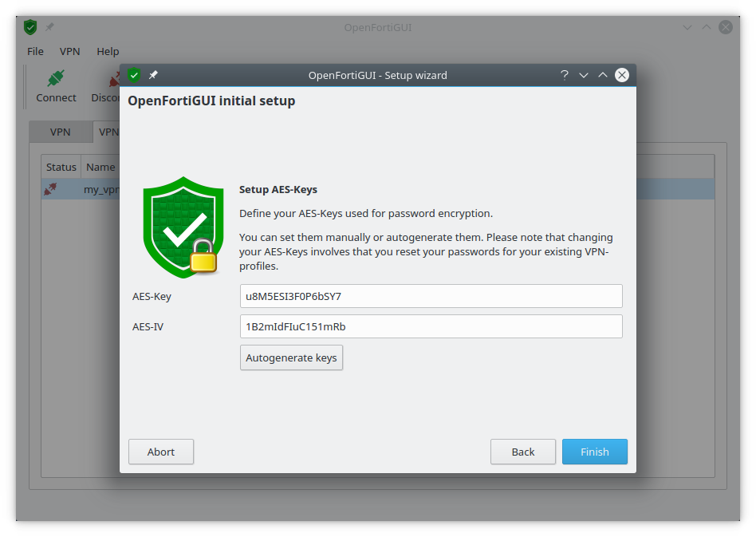Click the Name column header
Screen dimensions: 756x537
point(100,167)
